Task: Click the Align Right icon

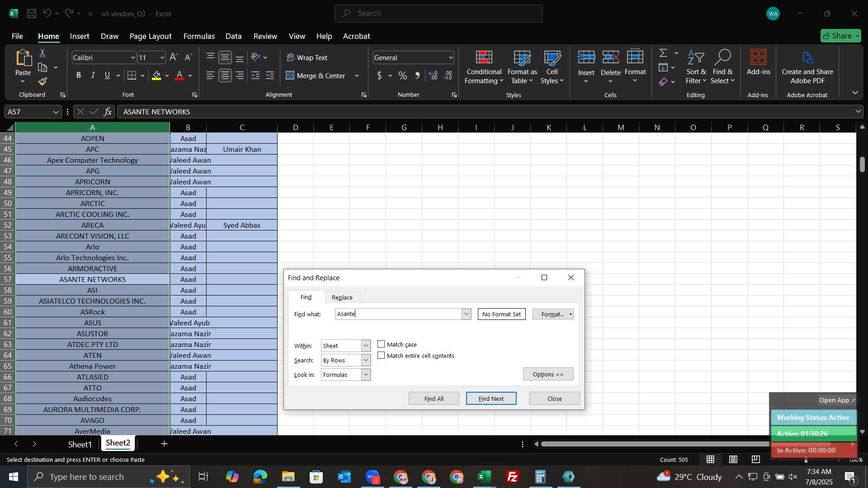Action: [240, 75]
